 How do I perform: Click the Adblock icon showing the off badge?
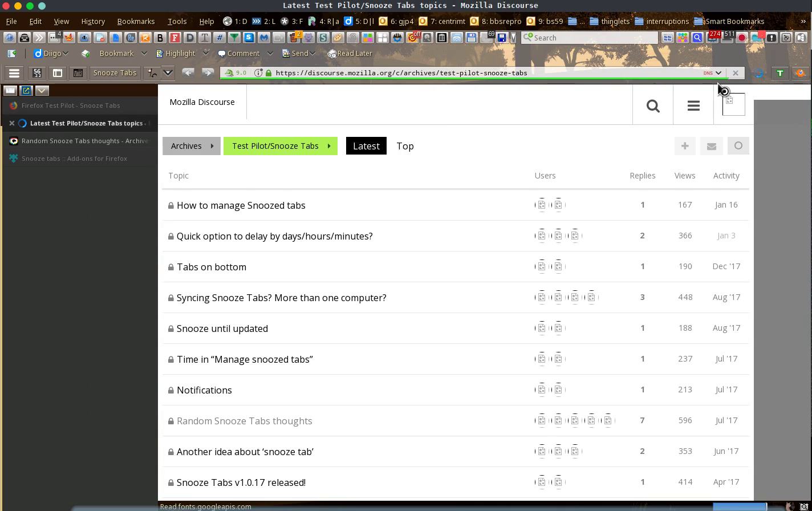(413, 38)
